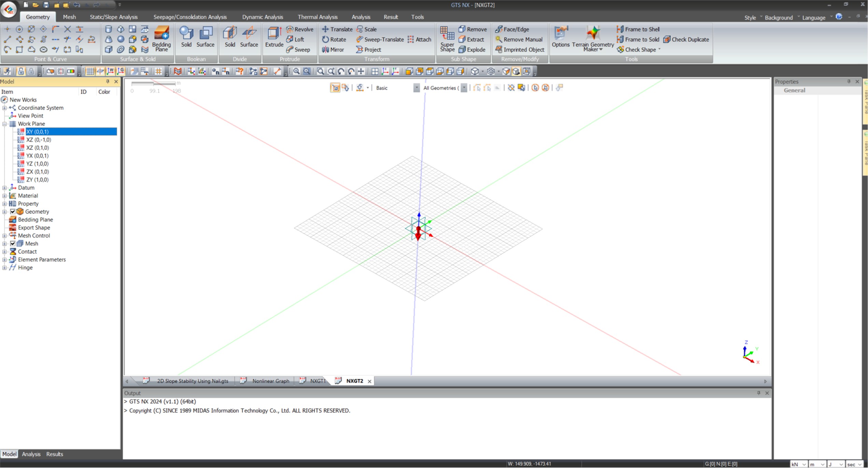Open the Basic selection mode dropdown
The height and width of the screenshot is (468, 868).
[416, 88]
